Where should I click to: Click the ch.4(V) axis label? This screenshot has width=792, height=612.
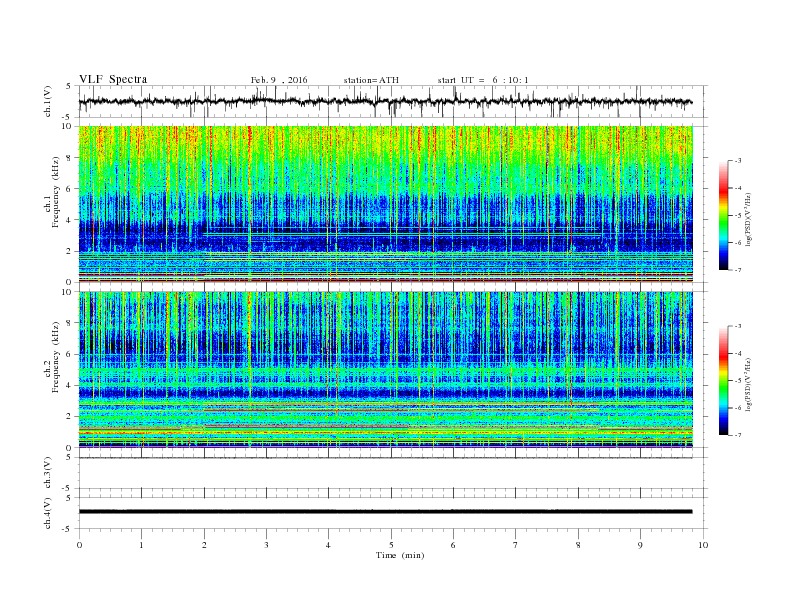(x=47, y=513)
